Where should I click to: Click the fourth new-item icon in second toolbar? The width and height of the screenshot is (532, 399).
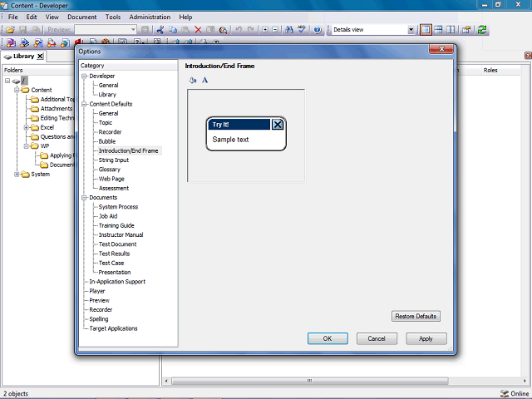52,43
